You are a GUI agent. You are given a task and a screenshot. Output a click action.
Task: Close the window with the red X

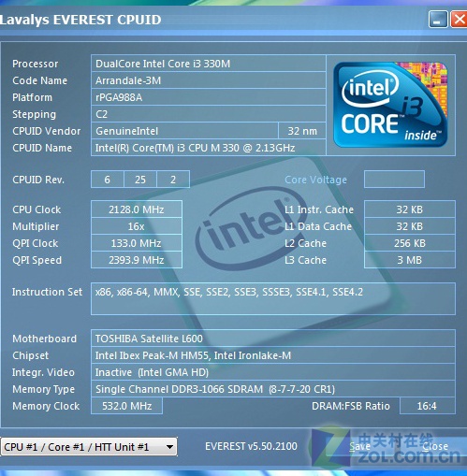click(x=459, y=20)
